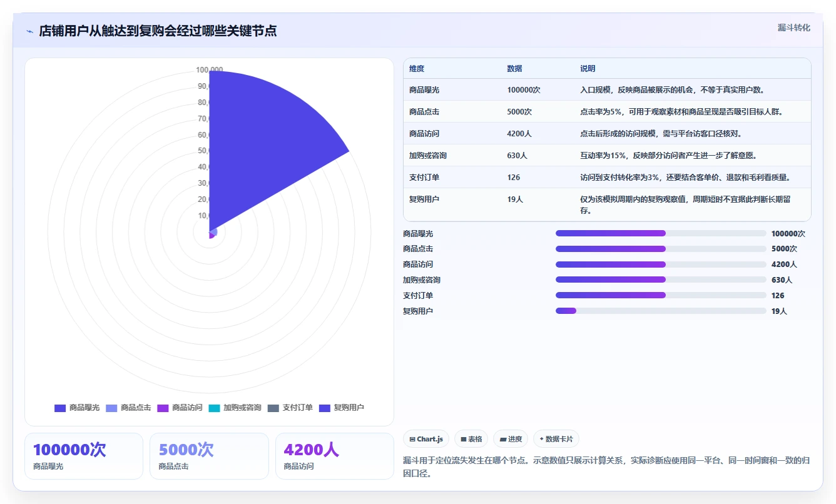
Task: Select the 复购用户 table row label
Action: coord(424,199)
